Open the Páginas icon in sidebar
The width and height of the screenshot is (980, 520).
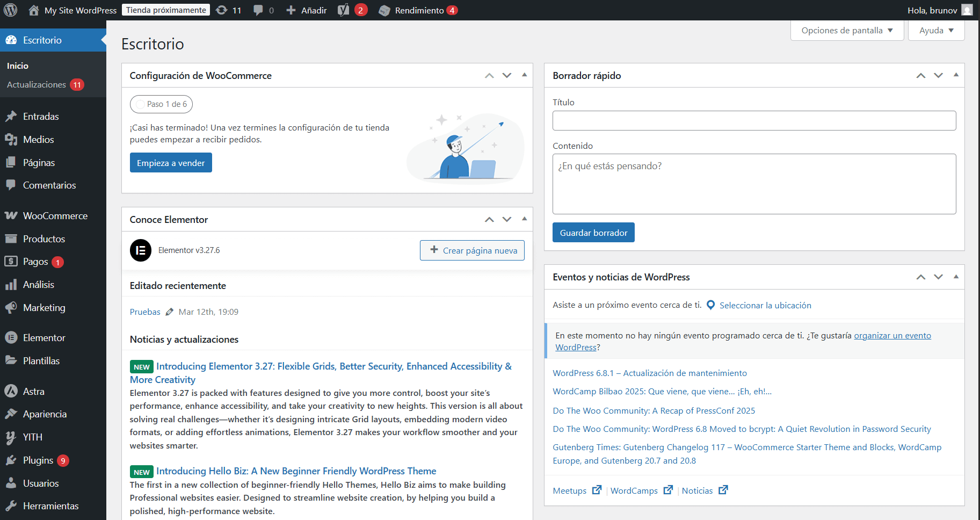pos(11,162)
